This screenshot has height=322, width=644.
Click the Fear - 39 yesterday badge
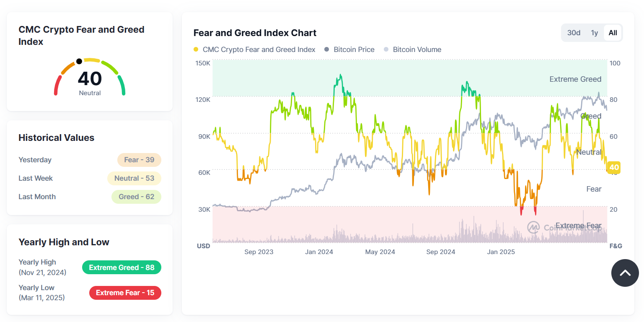pos(139,160)
